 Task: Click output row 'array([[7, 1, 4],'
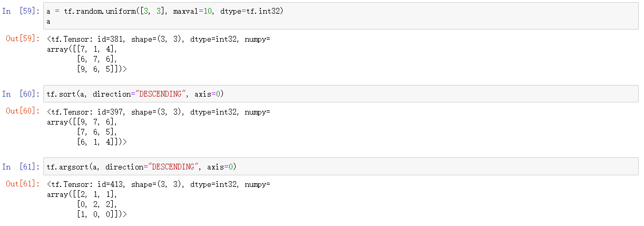tap(82, 49)
